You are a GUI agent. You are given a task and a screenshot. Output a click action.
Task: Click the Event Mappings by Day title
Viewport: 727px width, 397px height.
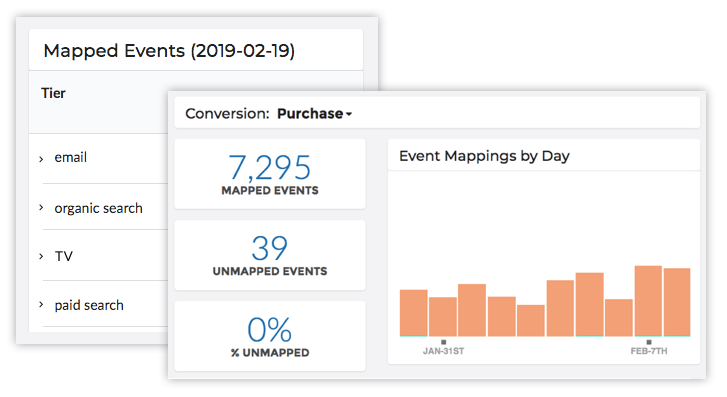(484, 156)
